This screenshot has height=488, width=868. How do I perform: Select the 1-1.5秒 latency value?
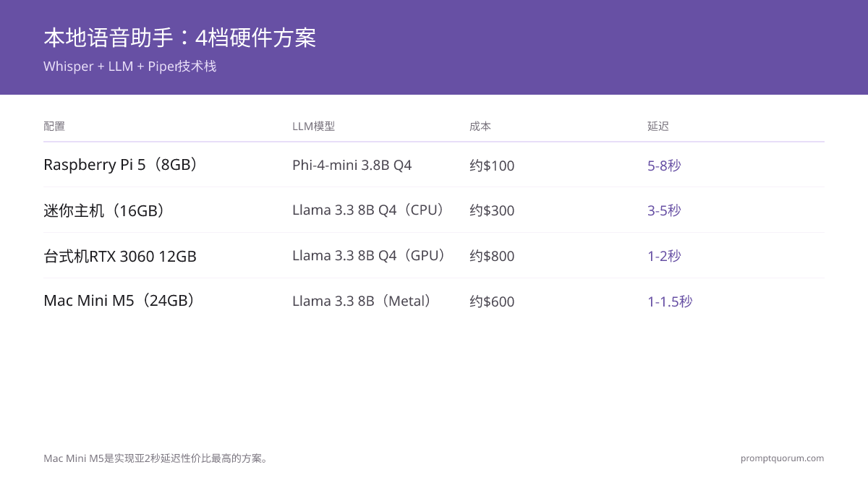click(670, 301)
